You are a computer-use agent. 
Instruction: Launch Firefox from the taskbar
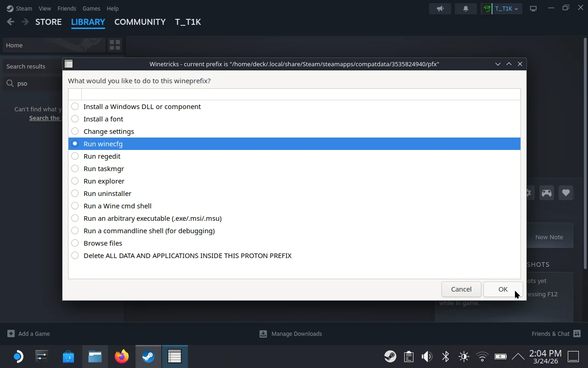click(121, 356)
